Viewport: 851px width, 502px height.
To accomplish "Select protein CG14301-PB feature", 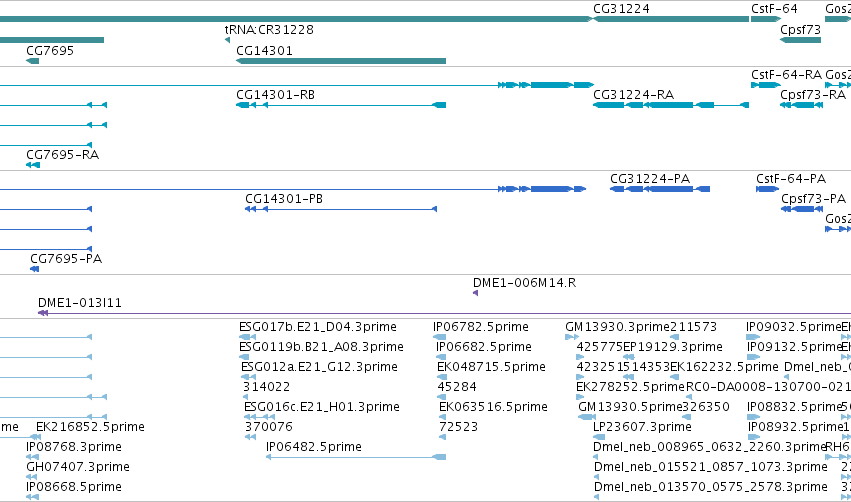I will click(x=341, y=209).
